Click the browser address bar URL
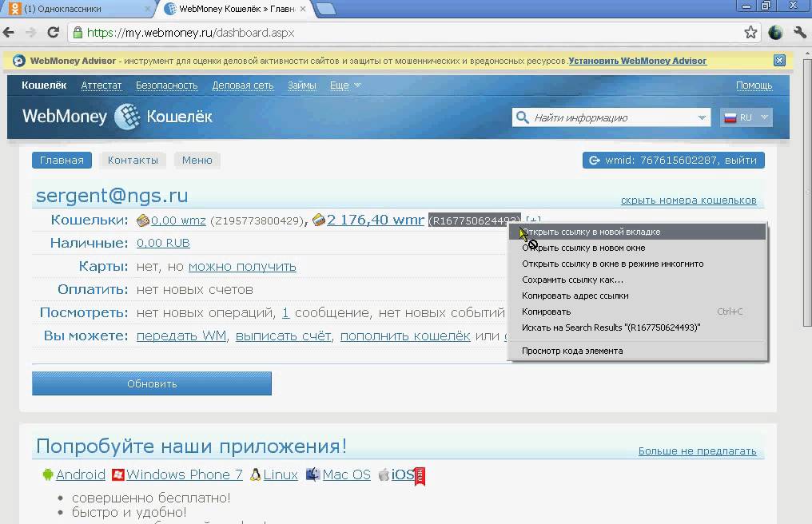Viewport: 812px width, 524px height. coord(190,33)
